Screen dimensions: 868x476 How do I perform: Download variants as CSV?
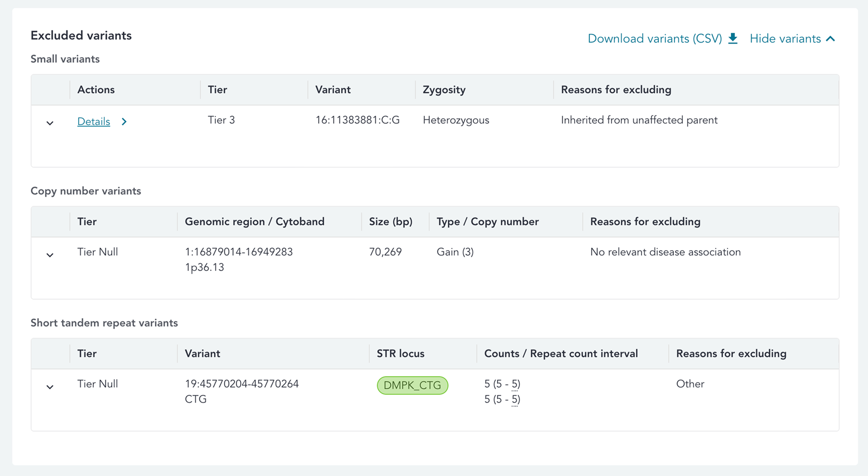pos(655,38)
